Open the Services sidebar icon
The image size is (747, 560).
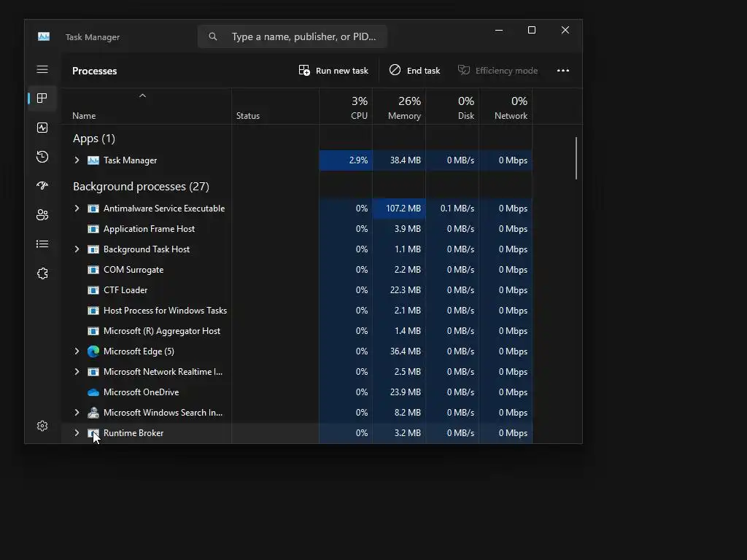tap(42, 273)
